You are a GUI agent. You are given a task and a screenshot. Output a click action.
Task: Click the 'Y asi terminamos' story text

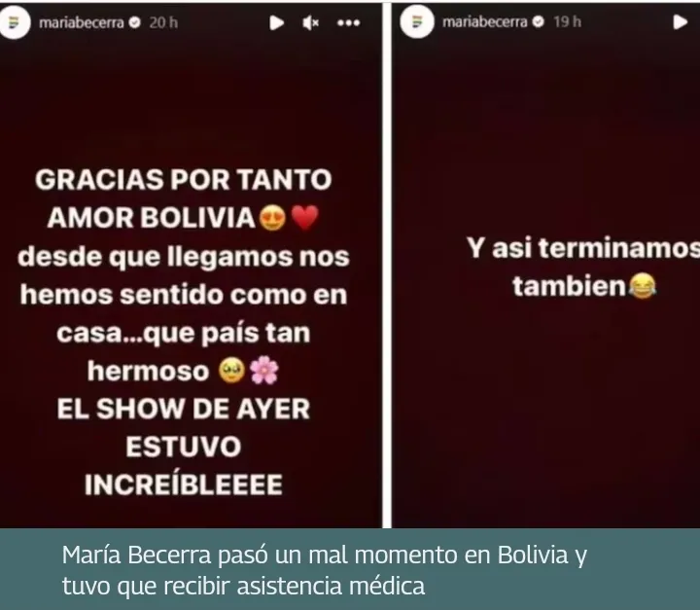point(583,248)
